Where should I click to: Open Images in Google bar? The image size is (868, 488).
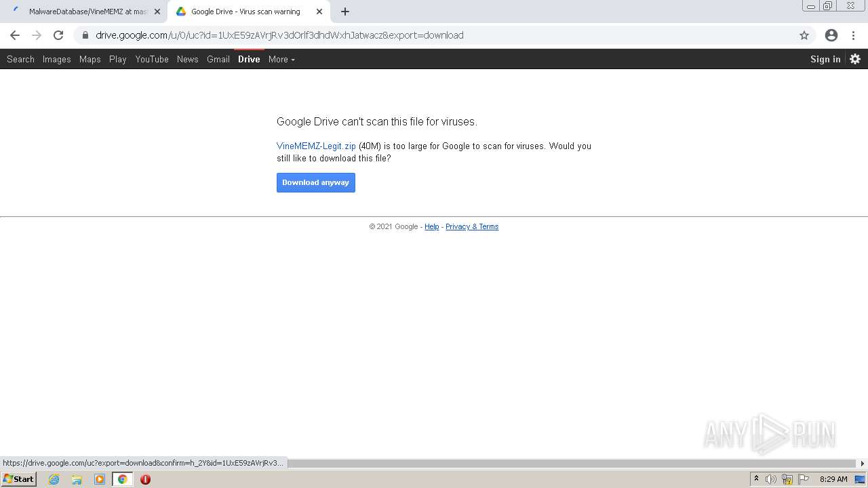pos(56,59)
